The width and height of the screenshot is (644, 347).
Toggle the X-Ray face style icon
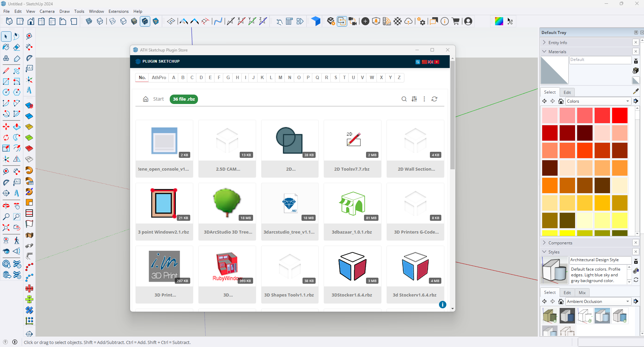pyautogui.click(x=89, y=22)
